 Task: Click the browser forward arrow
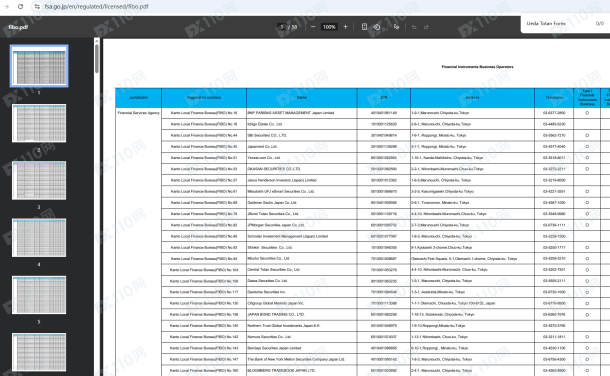(6, 6)
